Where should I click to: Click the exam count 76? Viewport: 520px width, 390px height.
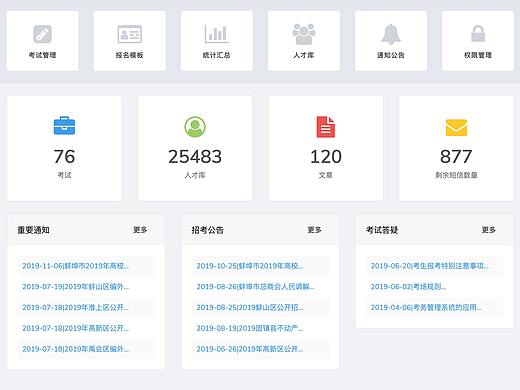click(64, 157)
